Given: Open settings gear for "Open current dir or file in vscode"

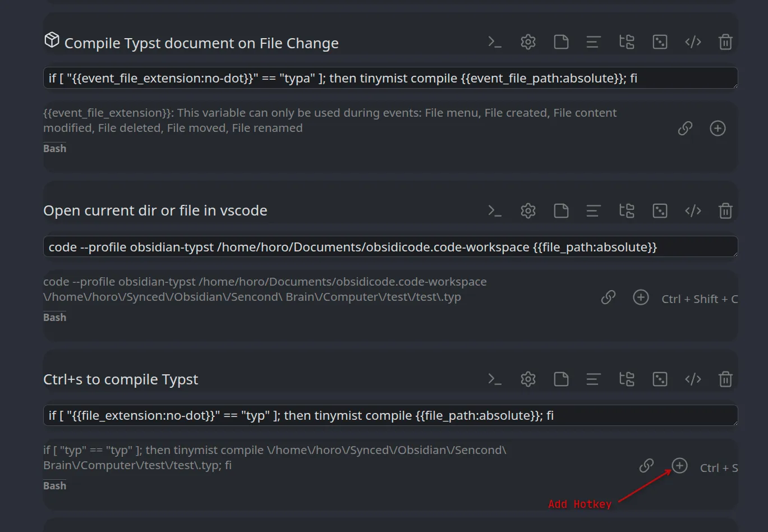Looking at the screenshot, I should tap(527, 210).
